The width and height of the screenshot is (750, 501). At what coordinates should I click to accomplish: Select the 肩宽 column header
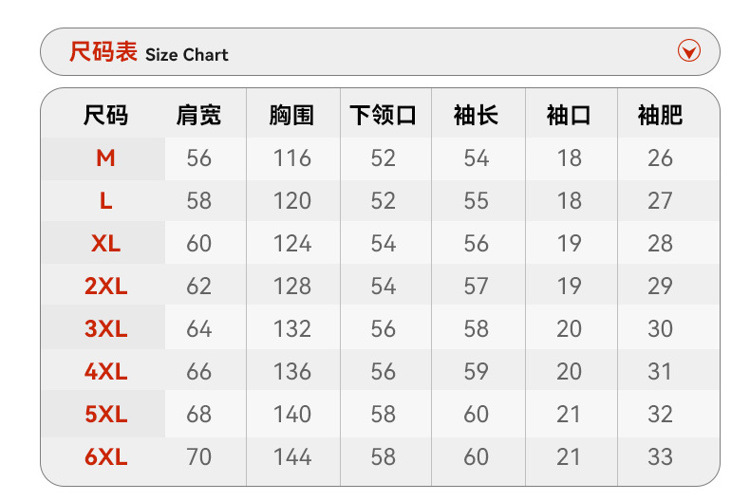198,115
